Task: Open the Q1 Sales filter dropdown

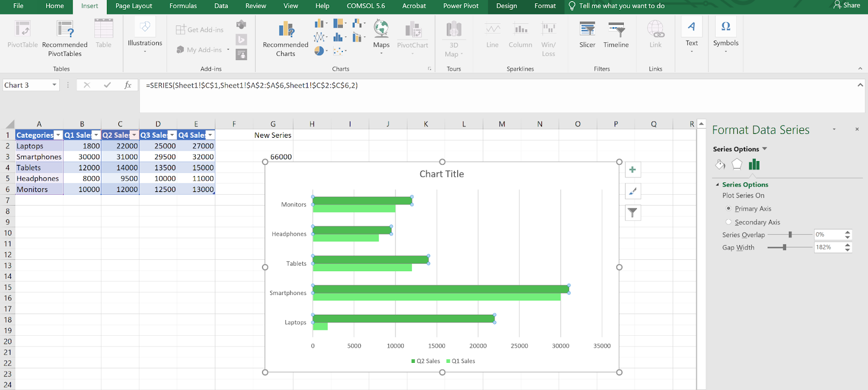Action: [96, 135]
